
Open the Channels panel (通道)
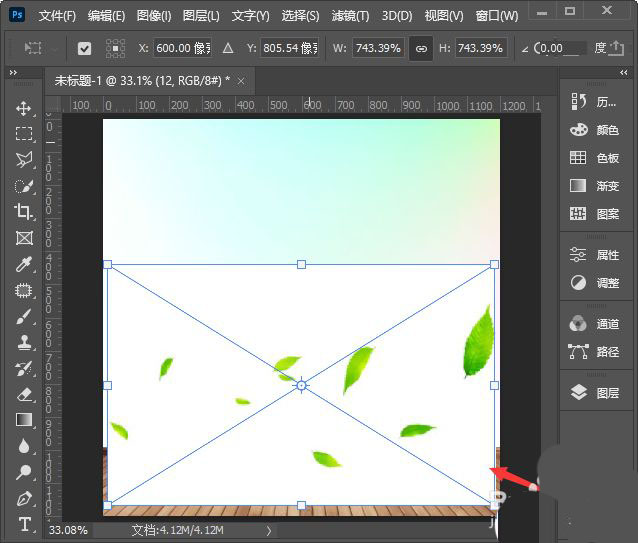(594, 324)
